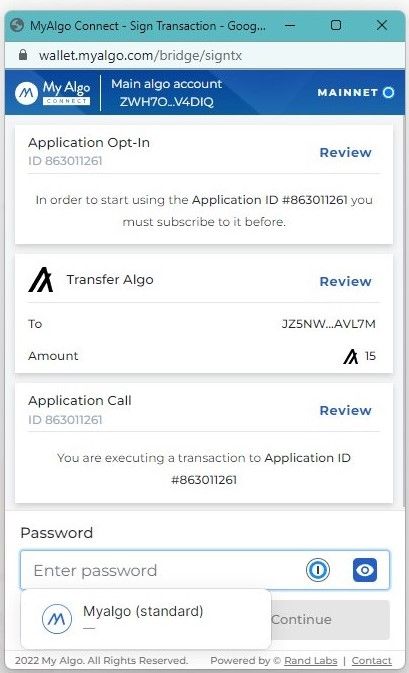Maximize the MyAlgo Connect window
Screen dimensions: 409x673
336,25
